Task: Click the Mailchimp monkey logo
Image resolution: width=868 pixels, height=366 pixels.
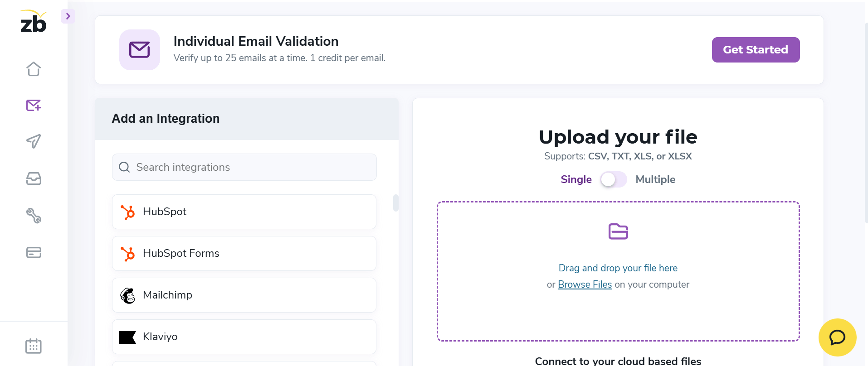Action: pos(128,295)
